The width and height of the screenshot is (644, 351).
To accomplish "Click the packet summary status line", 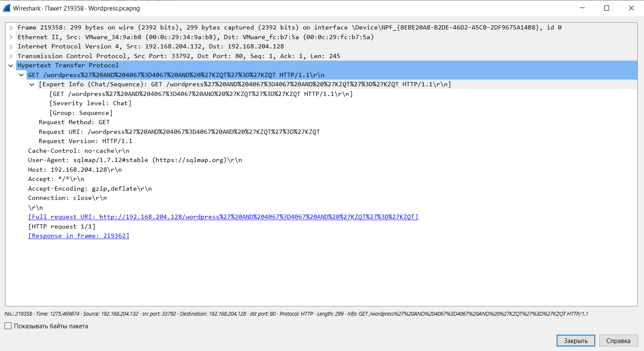I will pos(296,314).
